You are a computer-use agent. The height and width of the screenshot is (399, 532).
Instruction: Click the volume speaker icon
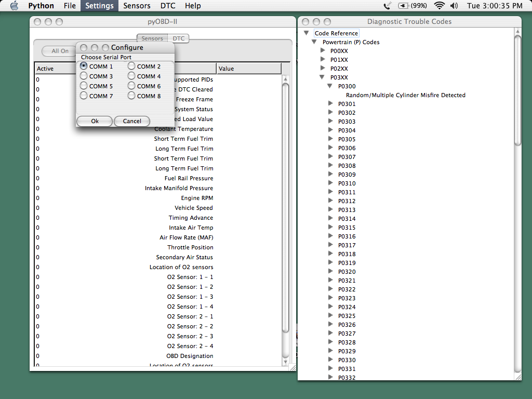454,6
